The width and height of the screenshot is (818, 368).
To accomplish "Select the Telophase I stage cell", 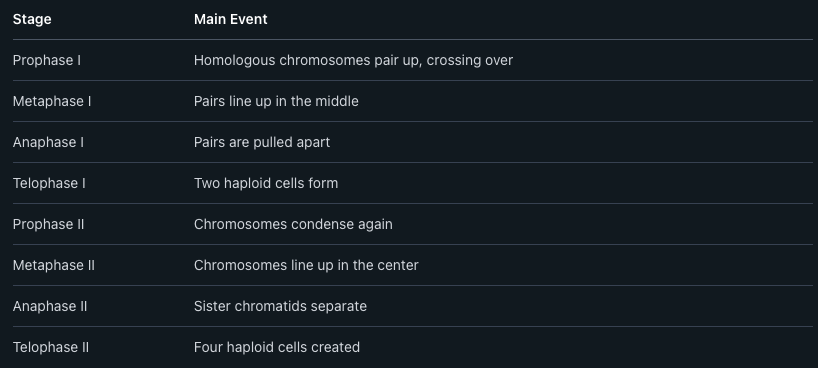I will [49, 183].
